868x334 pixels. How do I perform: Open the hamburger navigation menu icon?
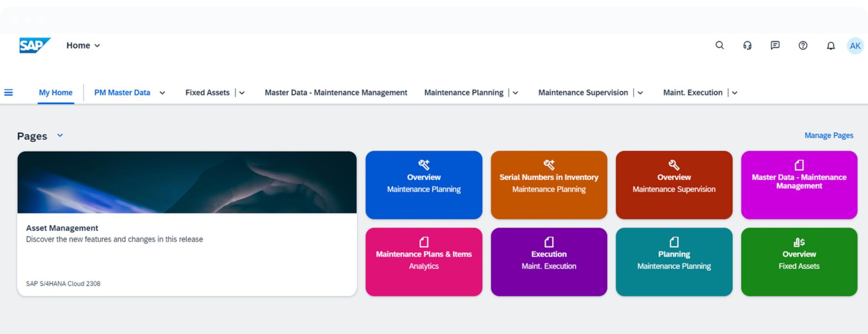click(x=9, y=92)
